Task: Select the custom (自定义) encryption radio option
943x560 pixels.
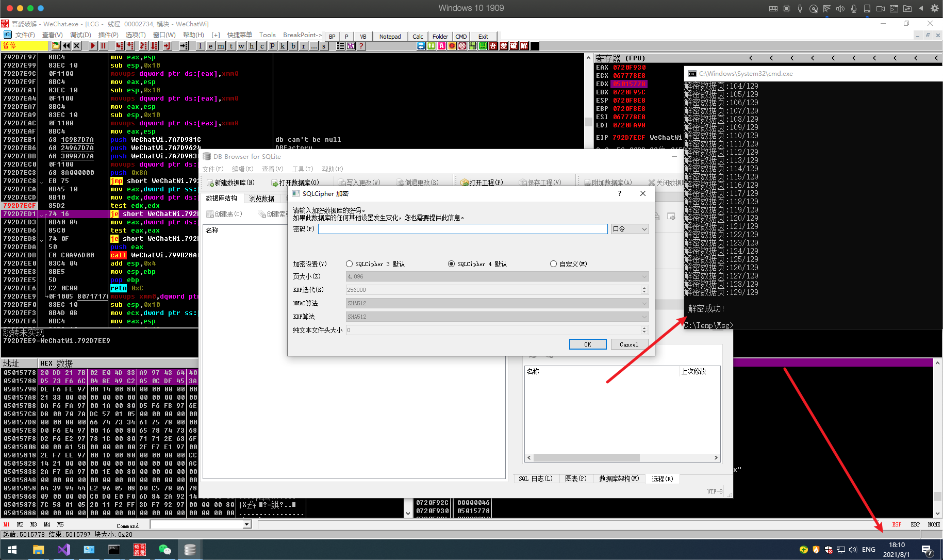Action: (x=569, y=264)
